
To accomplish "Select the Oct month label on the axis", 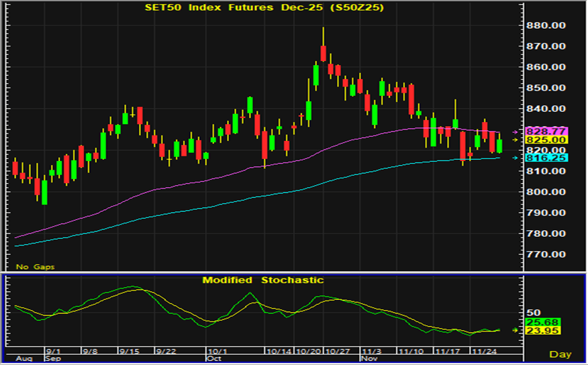I will (213, 358).
